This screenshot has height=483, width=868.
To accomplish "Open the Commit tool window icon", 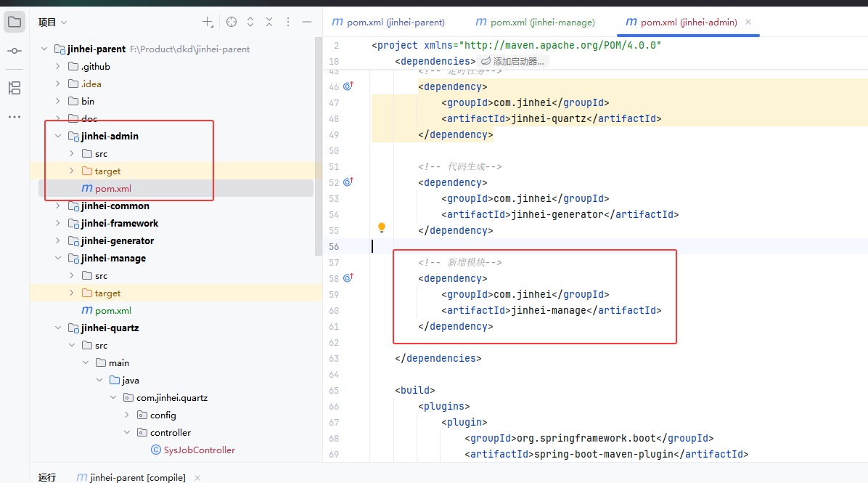I will click(x=15, y=51).
